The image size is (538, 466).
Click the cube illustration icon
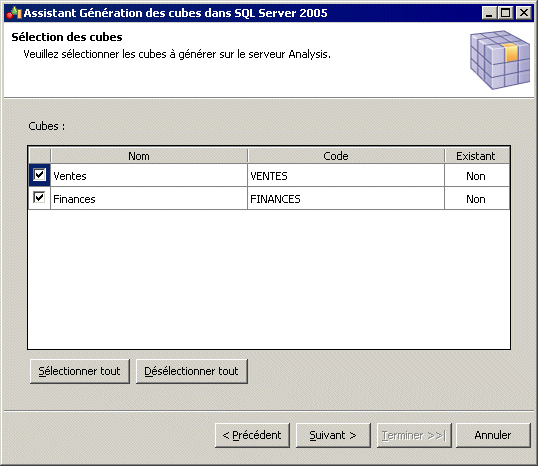(x=500, y=60)
